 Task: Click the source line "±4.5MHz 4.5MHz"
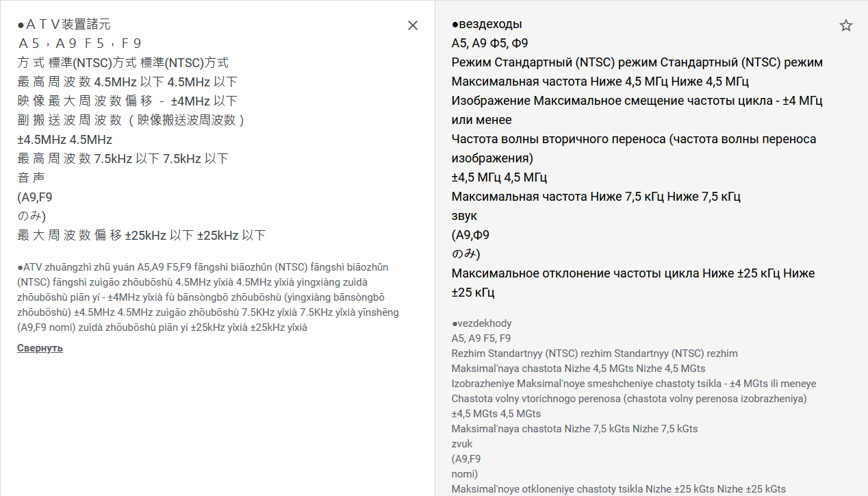pyautogui.click(x=64, y=140)
